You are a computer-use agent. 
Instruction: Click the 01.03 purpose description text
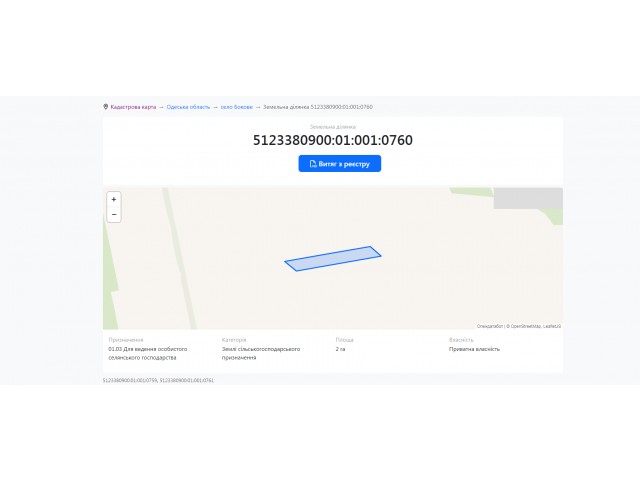click(147, 353)
